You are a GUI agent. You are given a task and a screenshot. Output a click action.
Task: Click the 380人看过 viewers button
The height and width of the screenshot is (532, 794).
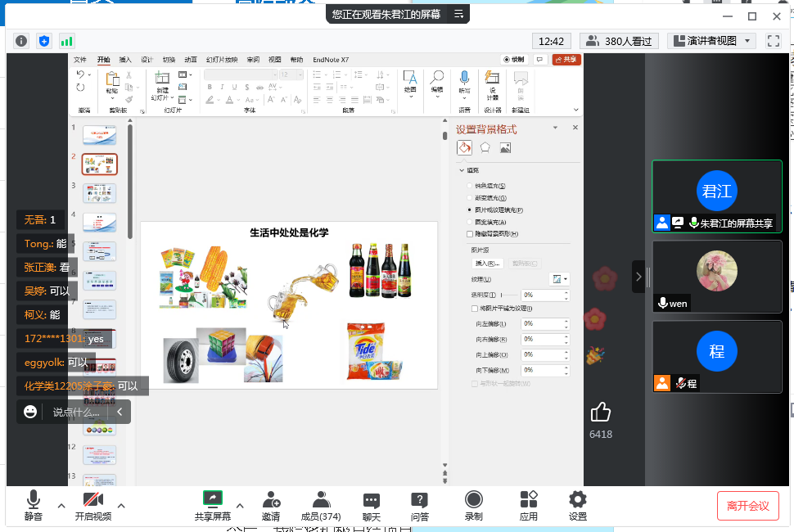[620, 41]
